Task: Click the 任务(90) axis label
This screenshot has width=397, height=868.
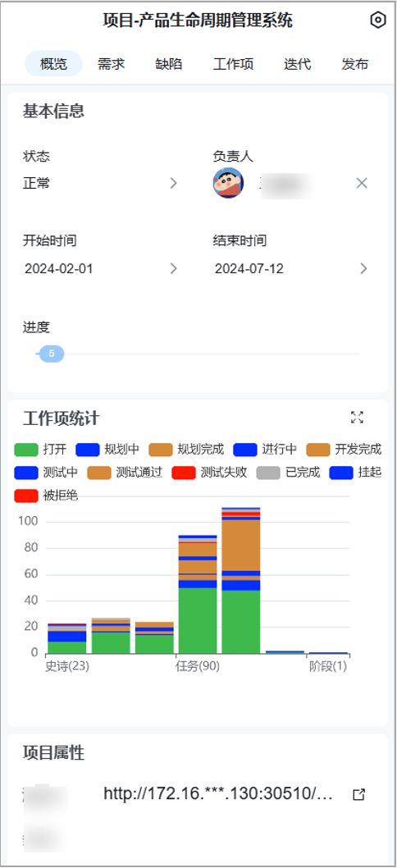Action: pyautogui.click(x=198, y=666)
